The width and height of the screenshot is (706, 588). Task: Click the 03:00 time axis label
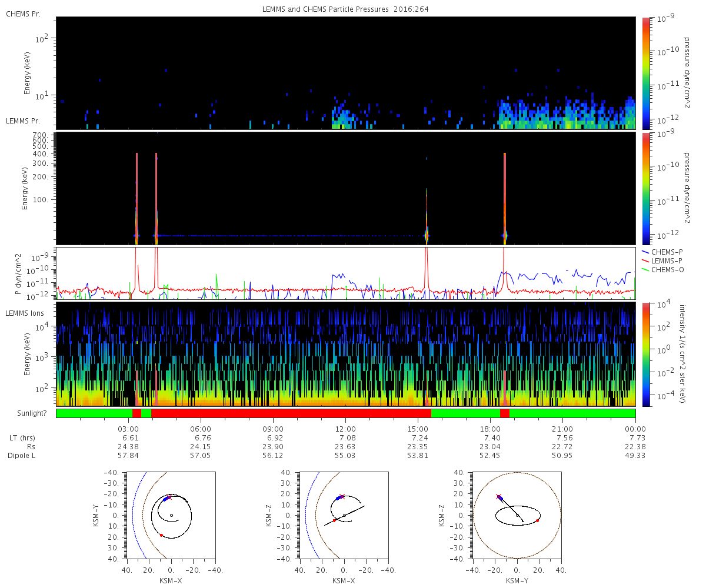128,429
